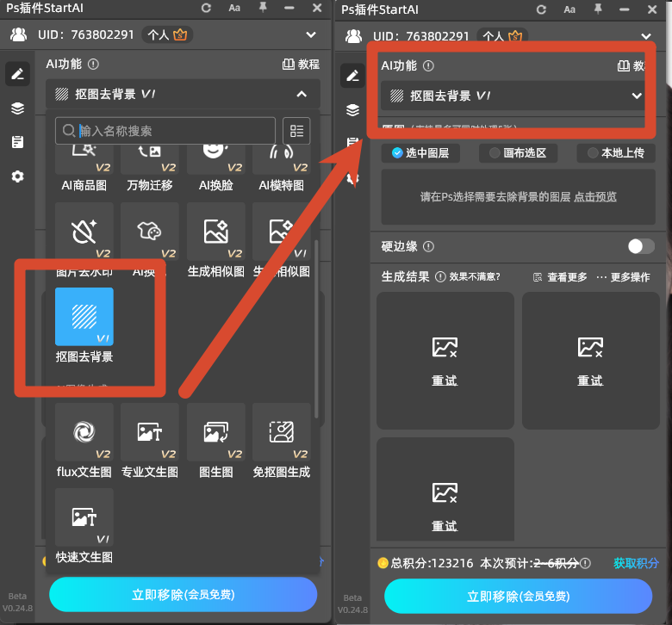Click function list scrollbar in left panel
This screenshot has width=672, height=625.
316,329
